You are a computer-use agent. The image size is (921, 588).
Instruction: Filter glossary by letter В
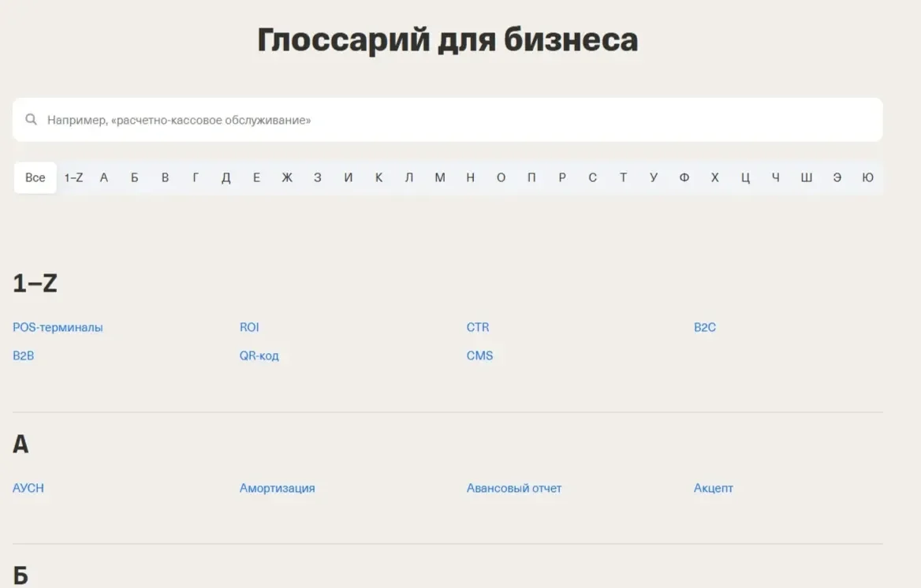pos(165,177)
